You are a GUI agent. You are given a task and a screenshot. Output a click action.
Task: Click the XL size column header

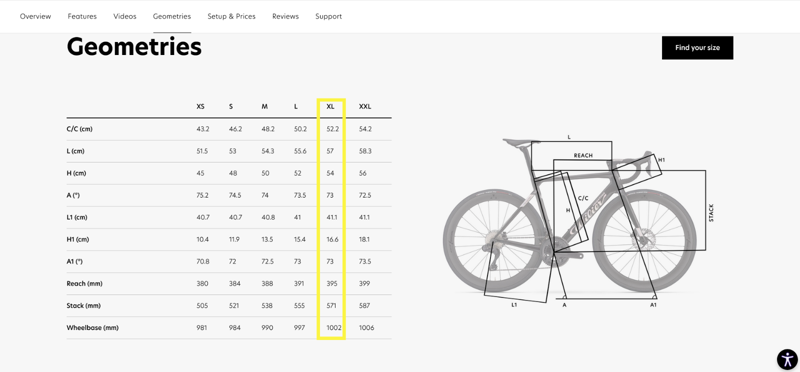point(331,107)
